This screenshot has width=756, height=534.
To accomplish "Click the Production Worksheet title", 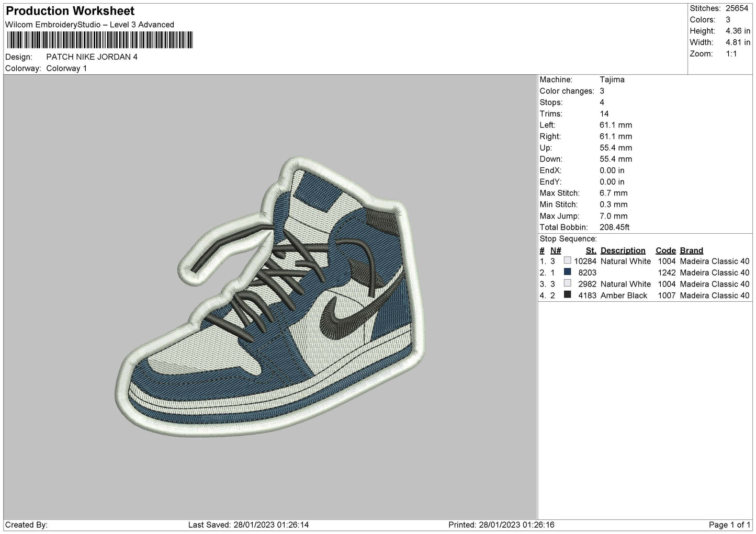I will [x=70, y=11].
